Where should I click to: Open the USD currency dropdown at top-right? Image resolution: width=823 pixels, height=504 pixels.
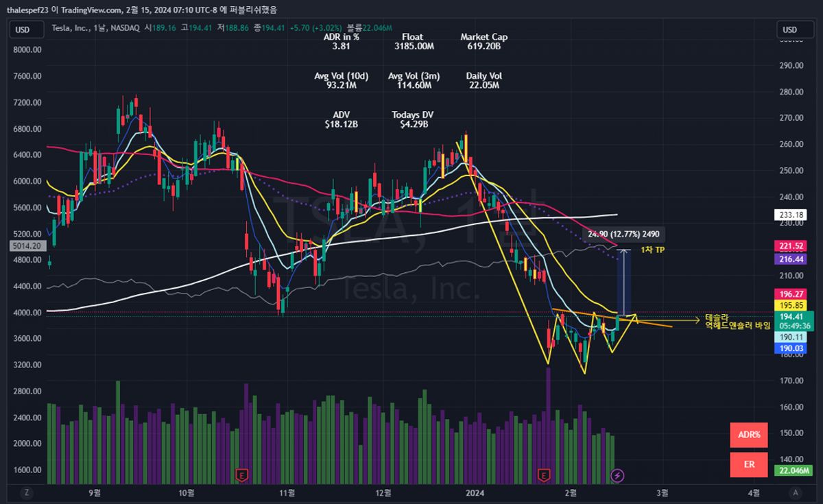coord(790,29)
